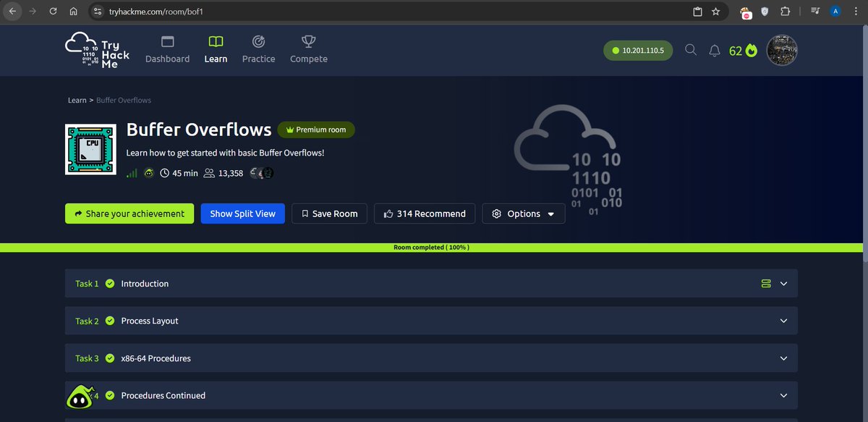Open the Options dropdown
Screen dimensions: 868x422
coord(524,214)
